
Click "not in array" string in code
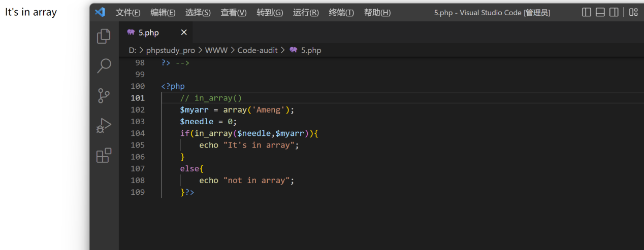point(256,181)
